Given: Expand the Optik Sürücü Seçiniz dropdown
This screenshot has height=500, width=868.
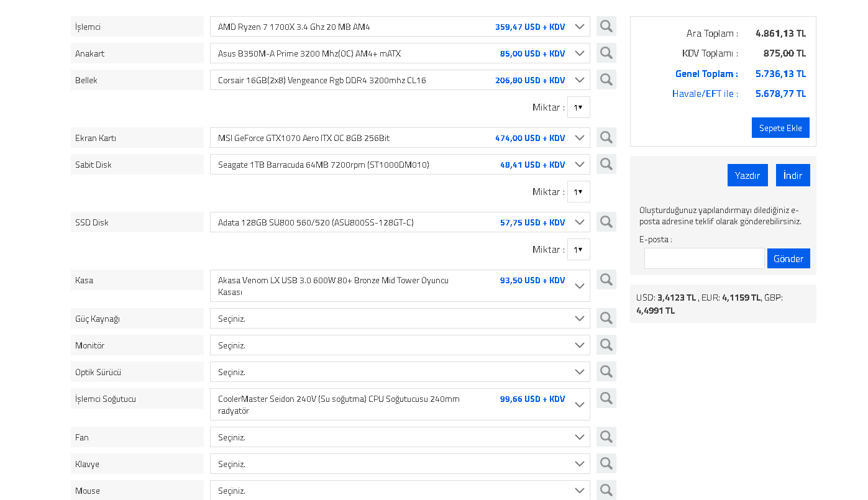Looking at the screenshot, I should [400, 372].
